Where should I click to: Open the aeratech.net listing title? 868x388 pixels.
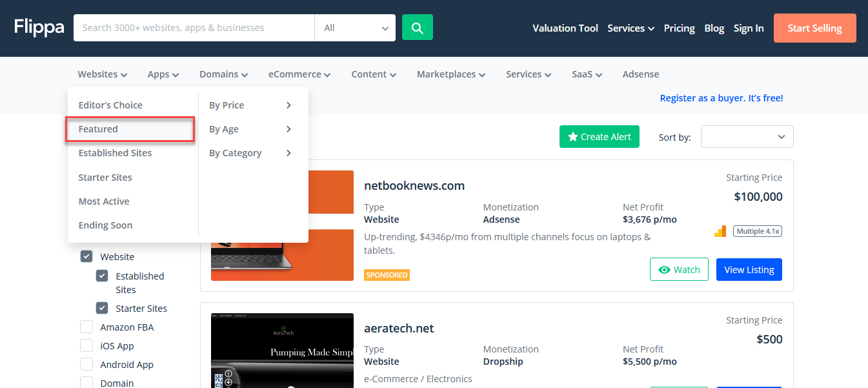[399, 328]
